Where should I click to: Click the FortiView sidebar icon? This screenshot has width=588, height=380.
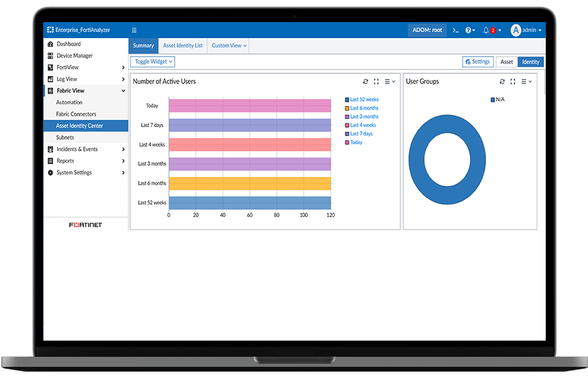coord(50,67)
